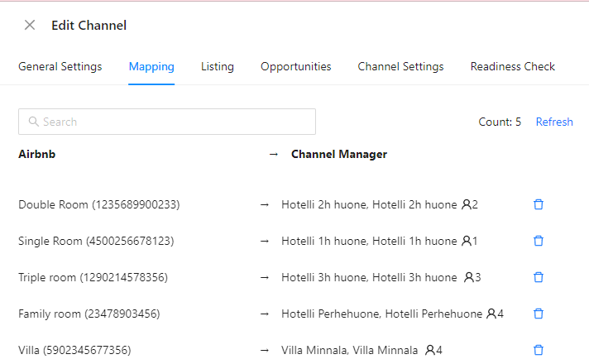Select the Mapping tab
Viewport: 589px width, 364px height.
(x=151, y=66)
